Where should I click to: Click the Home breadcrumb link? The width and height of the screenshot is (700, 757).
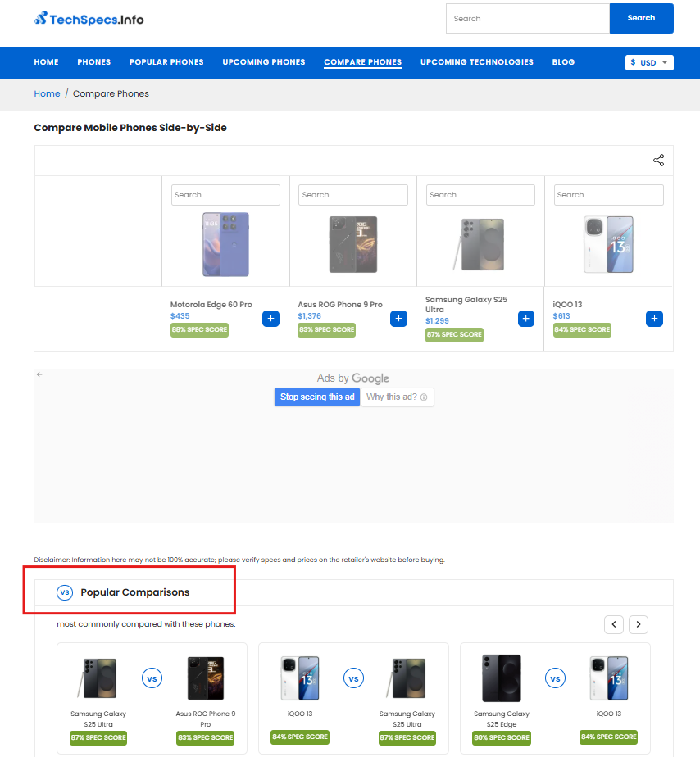(47, 93)
